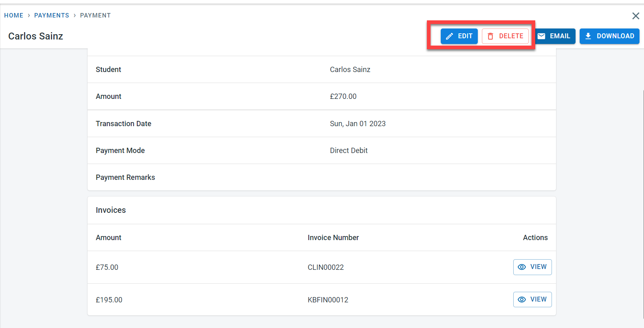Click the eye icon for invoice CLIN00022

coord(521,267)
